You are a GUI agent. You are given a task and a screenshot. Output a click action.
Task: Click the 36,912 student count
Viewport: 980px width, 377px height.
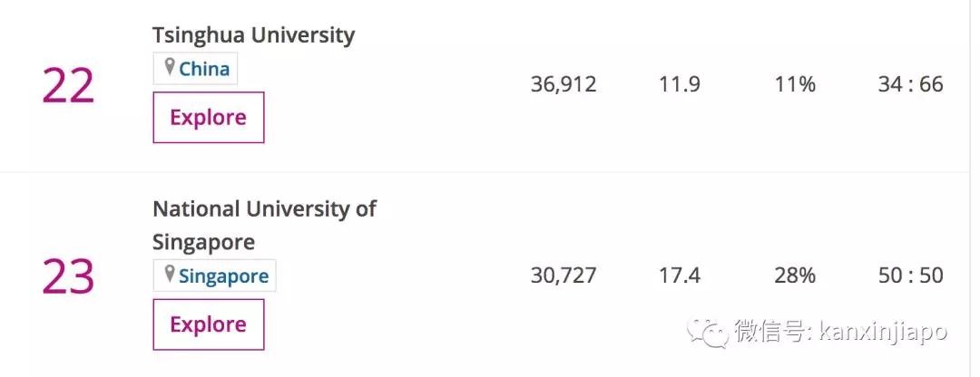563,84
